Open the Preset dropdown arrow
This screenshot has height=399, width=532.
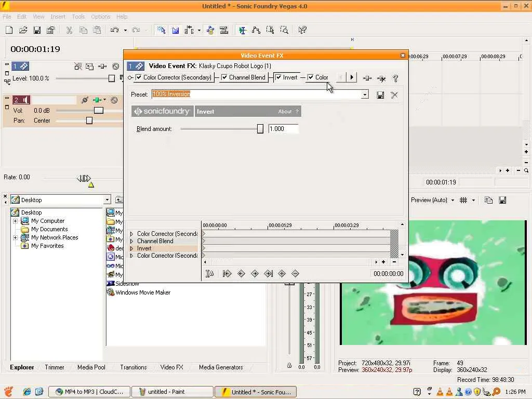[x=365, y=95]
